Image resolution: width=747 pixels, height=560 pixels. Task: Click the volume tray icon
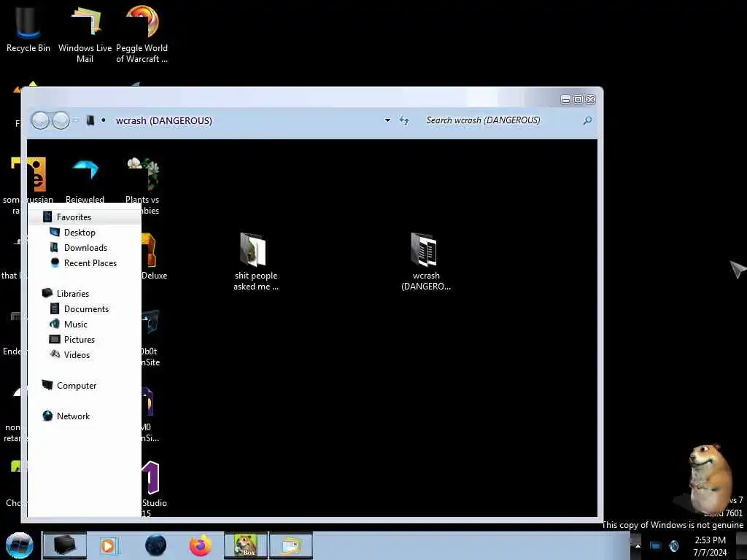point(673,545)
